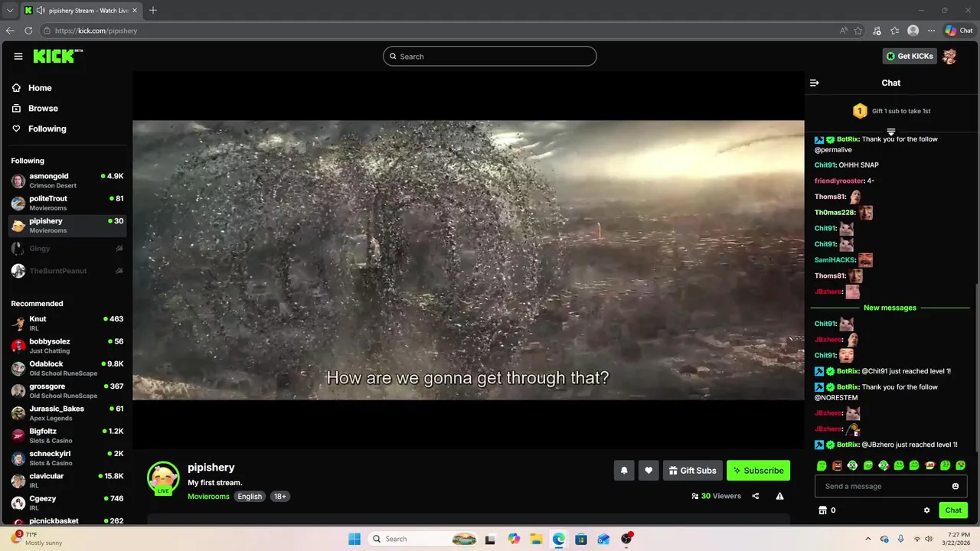The height and width of the screenshot is (551, 980).
Task: Insert the first green blob emote
Action: click(822, 465)
